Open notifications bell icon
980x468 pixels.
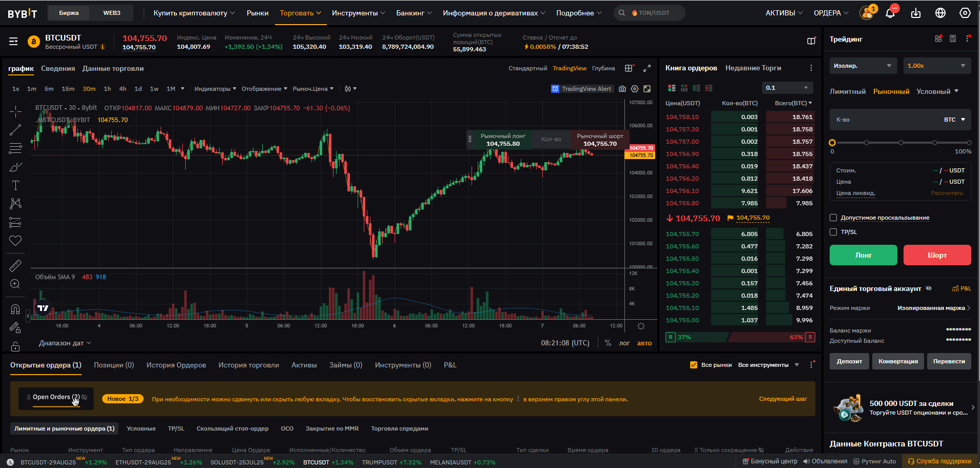890,13
